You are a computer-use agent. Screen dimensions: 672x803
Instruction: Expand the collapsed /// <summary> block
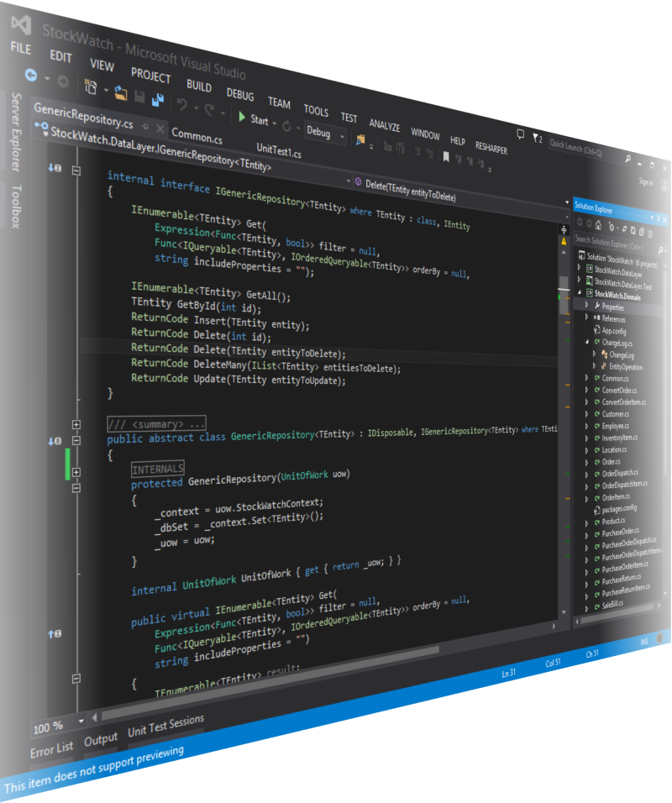point(76,424)
